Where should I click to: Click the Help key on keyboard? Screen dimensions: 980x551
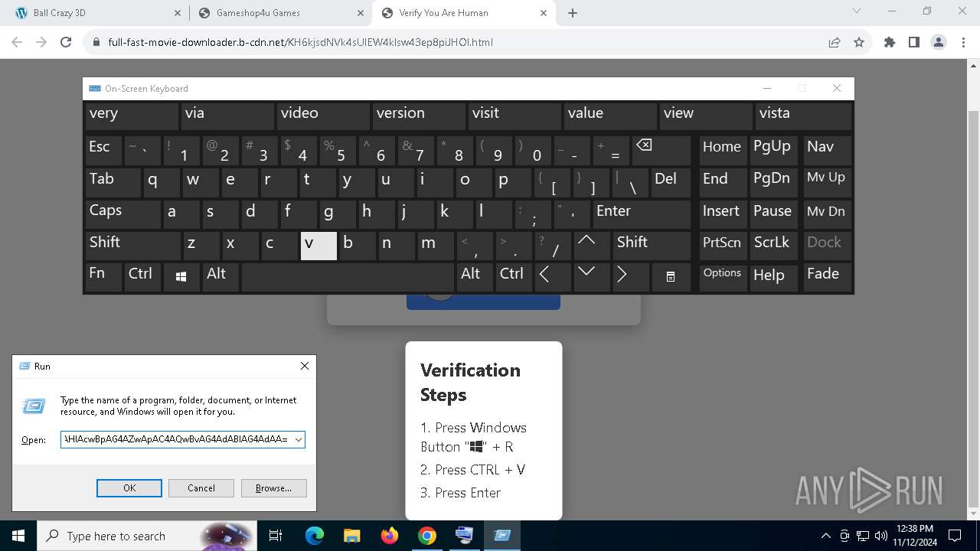click(x=774, y=277)
